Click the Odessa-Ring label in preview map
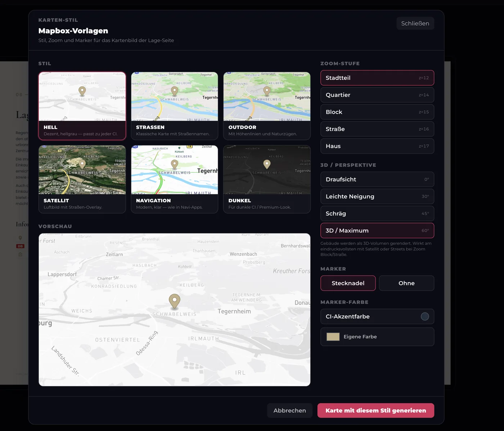This screenshot has width=504, height=431. pos(147,343)
